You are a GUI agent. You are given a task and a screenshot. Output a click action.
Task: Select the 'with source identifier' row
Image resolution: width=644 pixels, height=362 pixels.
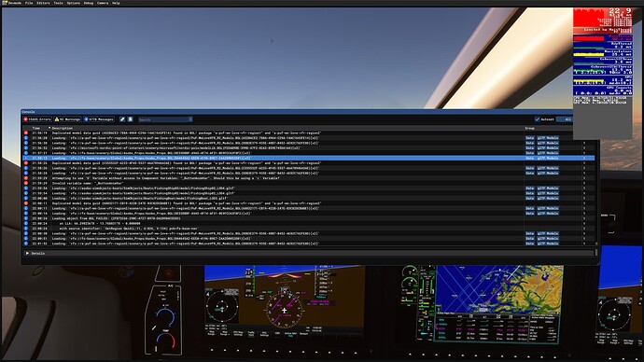308,229
